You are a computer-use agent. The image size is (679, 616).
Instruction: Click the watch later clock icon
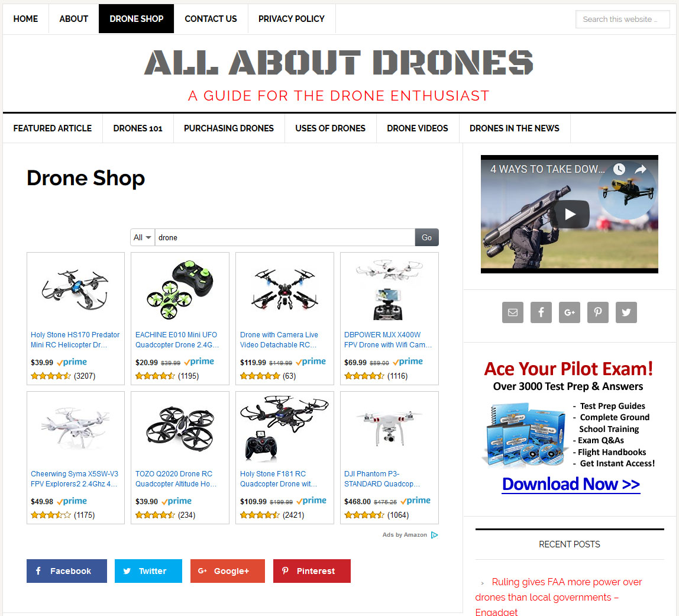(619, 169)
